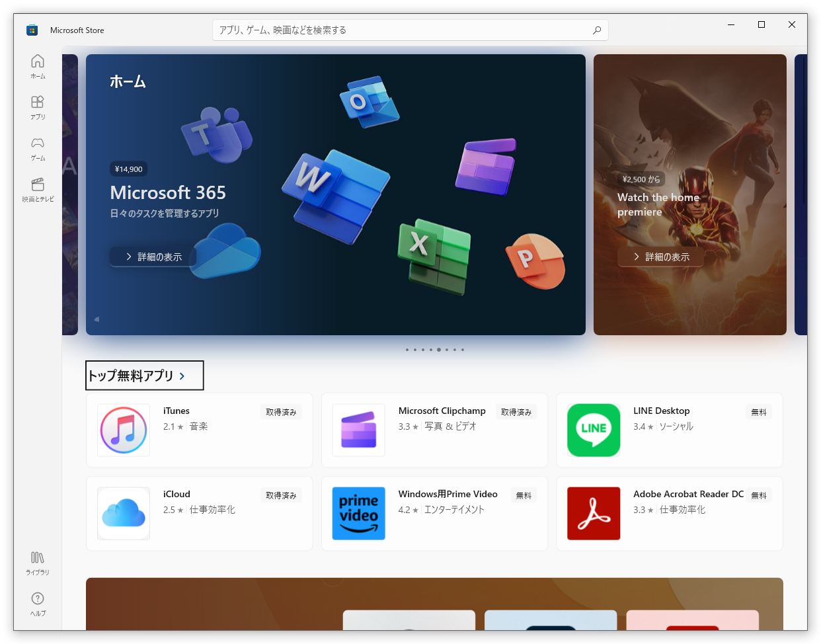Click the iTunes app icon
821x644 pixels.
click(124, 430)
